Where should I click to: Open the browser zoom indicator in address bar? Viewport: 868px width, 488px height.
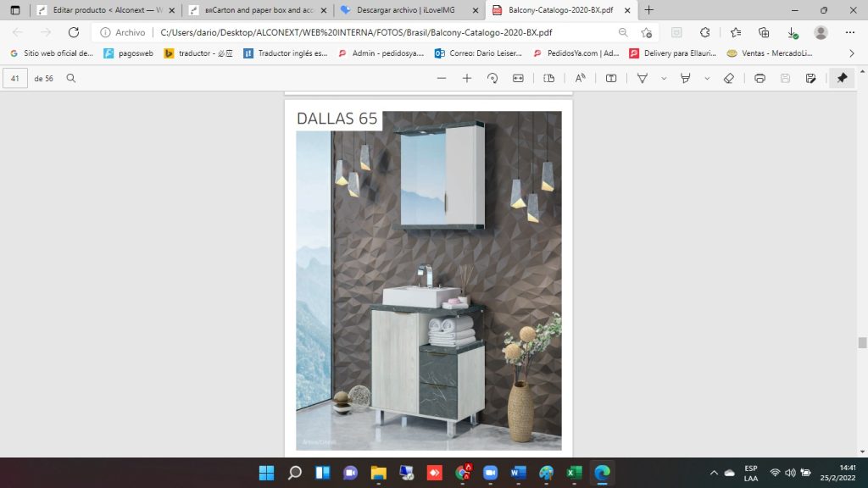pyautogui.click(x=623, y=33)
